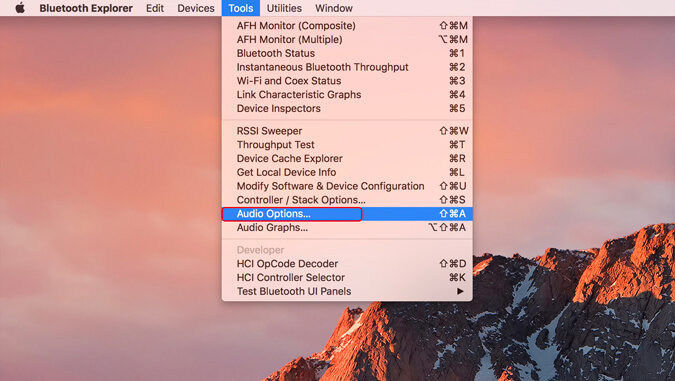Select Instantaneous Bluetooth Throughput

click(347, 67)
